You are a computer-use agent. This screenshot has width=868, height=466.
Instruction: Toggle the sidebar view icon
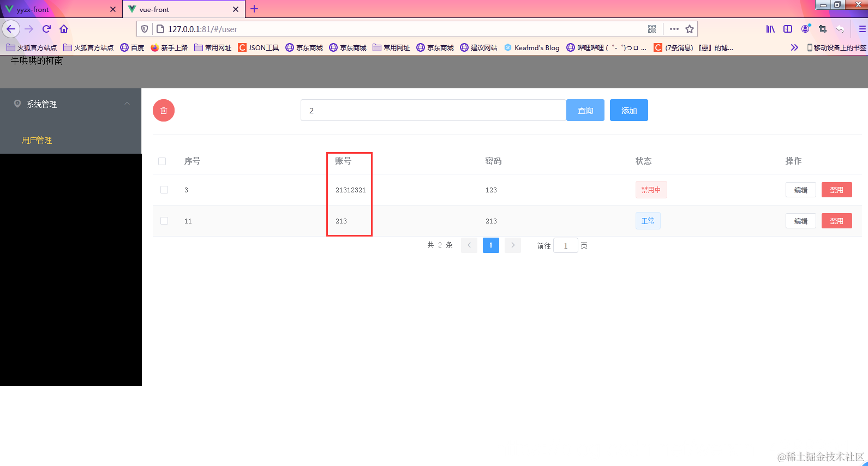pos(788,29)
